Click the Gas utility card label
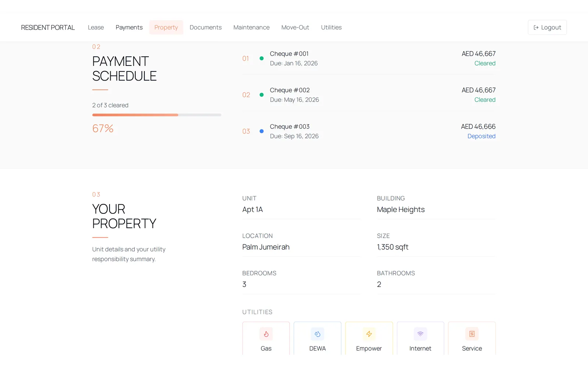 coord(266,348)
